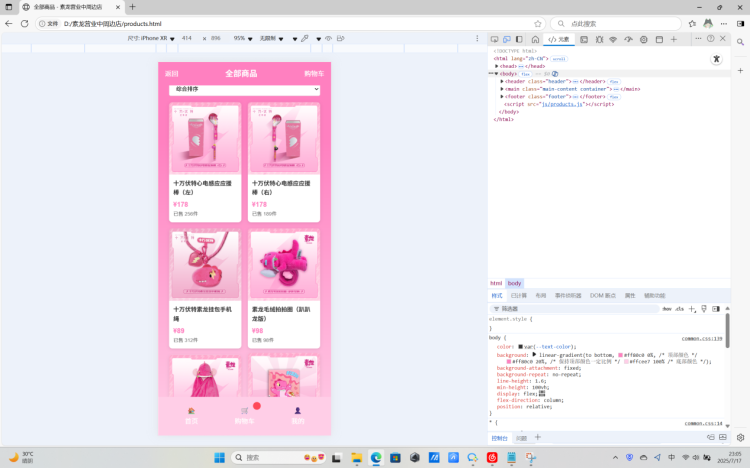The image size is (750, 468).
Task: Open device toolbar more options vertical dots
Action: (x=477, y=38)
